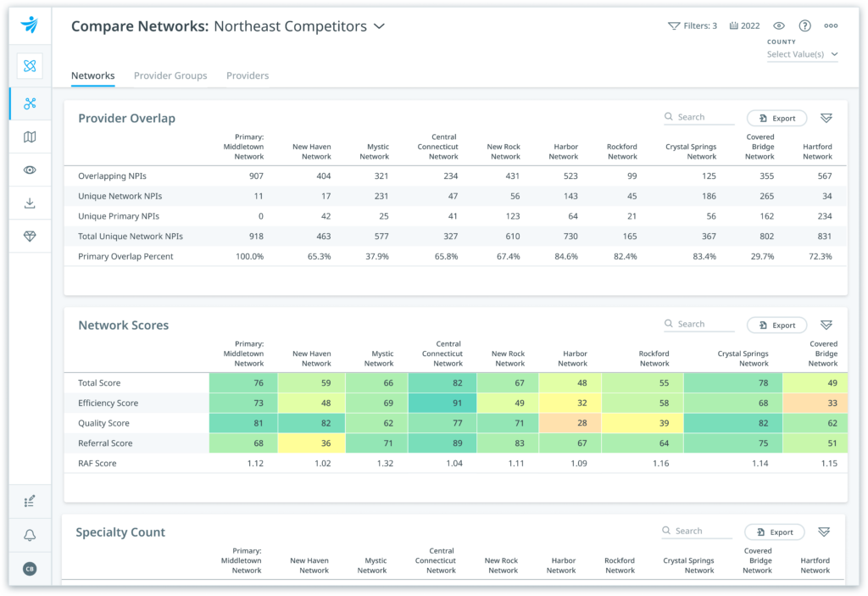Click the diamond icon in the left sidebar

tap(30, 237)
